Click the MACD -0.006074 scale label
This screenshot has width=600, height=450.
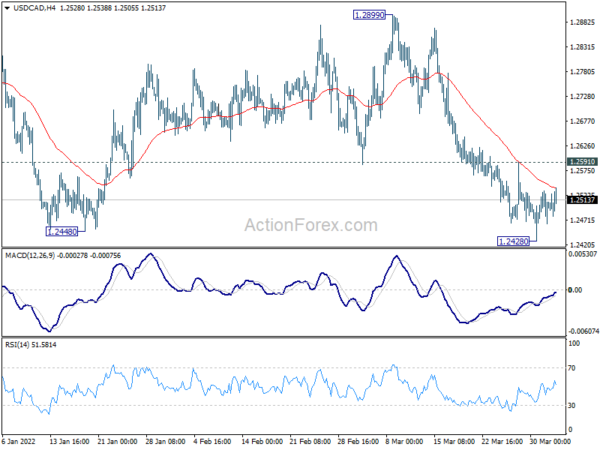click(583, 331)
